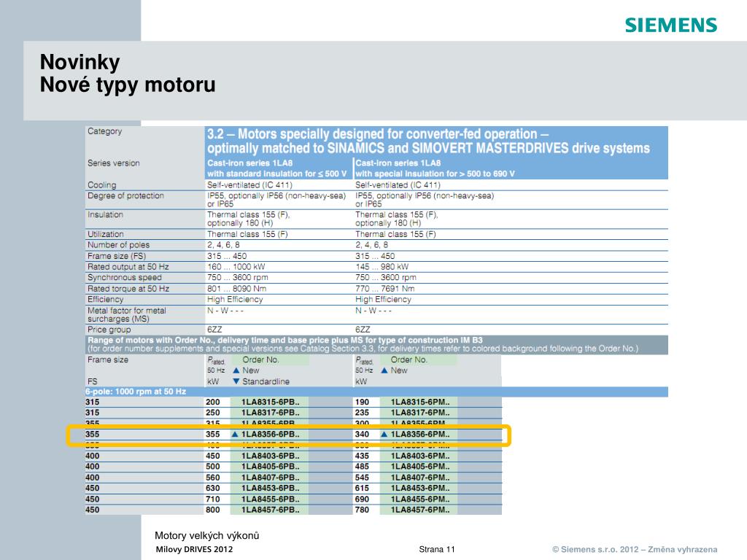747x560 pixels.
Task: Click order number 1LA8315-6PB..
Action: pos(271,402)
